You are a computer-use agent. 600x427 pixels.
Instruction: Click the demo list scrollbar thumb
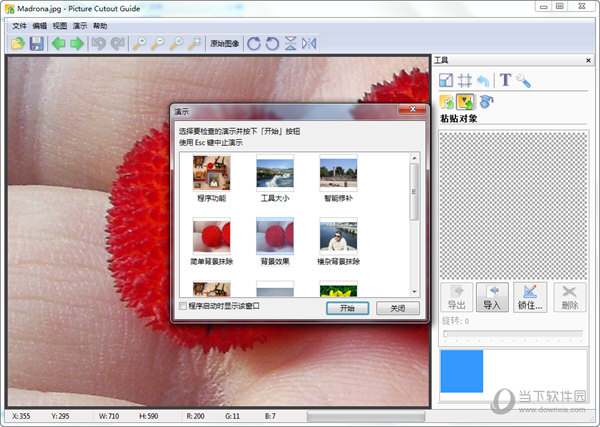point(414,192)
